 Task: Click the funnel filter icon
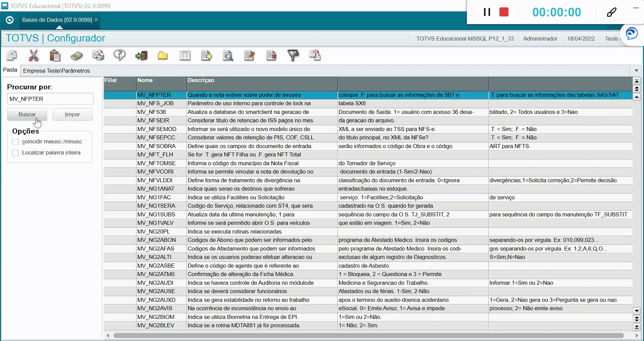(x=293, y=55)
